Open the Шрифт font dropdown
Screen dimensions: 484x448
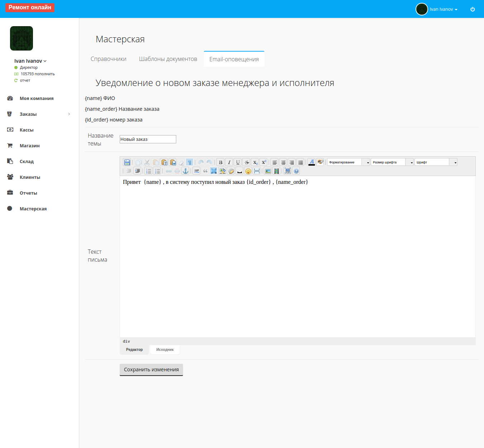(x=436, y=162)
